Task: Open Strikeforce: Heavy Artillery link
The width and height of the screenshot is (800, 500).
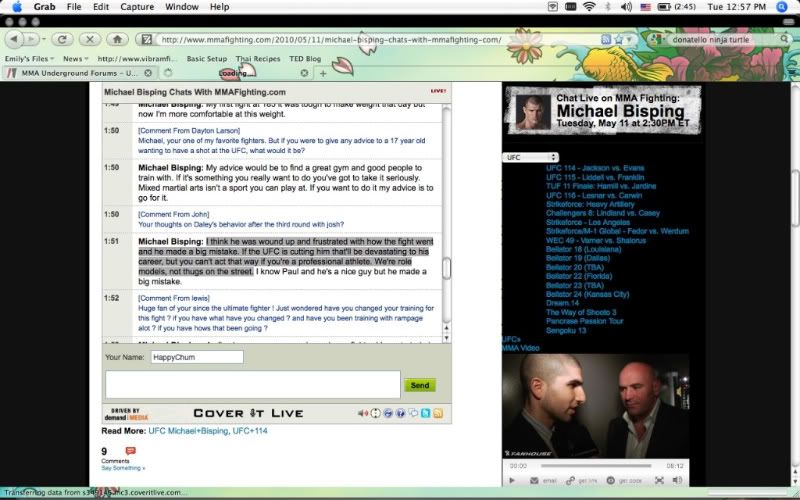Action: pos(590,204)
